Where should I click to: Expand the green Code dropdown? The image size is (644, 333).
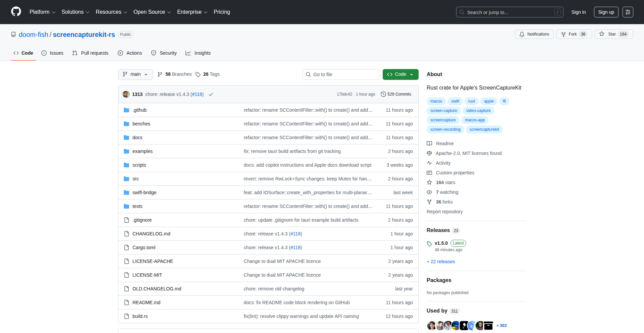(x=400, y=74)
